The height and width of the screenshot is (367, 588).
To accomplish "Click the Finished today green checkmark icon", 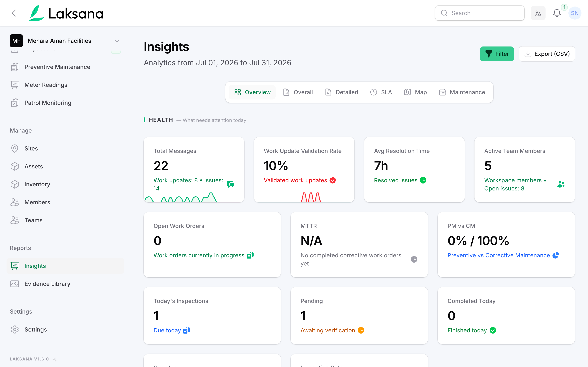I will pos(493,330).
